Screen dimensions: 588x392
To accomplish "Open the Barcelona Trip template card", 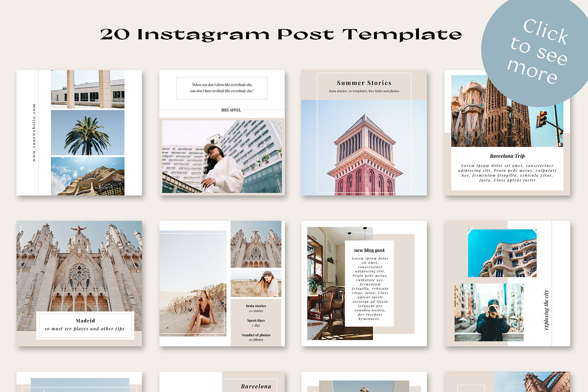I will 507,133.
